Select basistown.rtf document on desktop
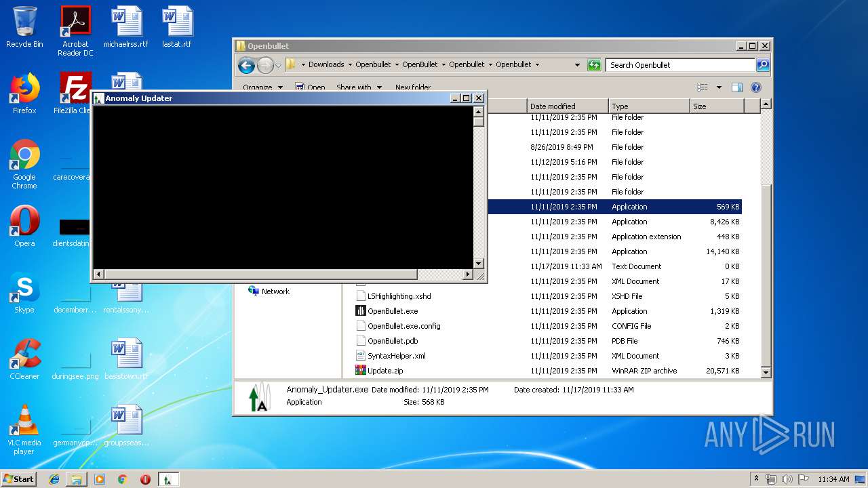 click(126, 359)
